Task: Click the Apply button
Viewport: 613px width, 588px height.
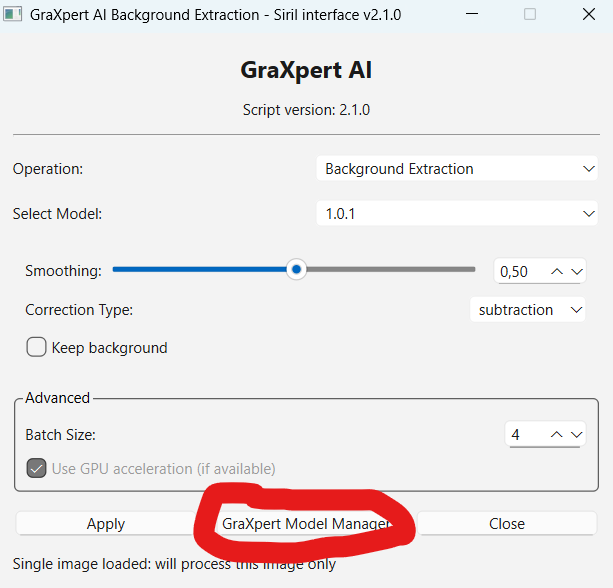Action: point(106,523)
